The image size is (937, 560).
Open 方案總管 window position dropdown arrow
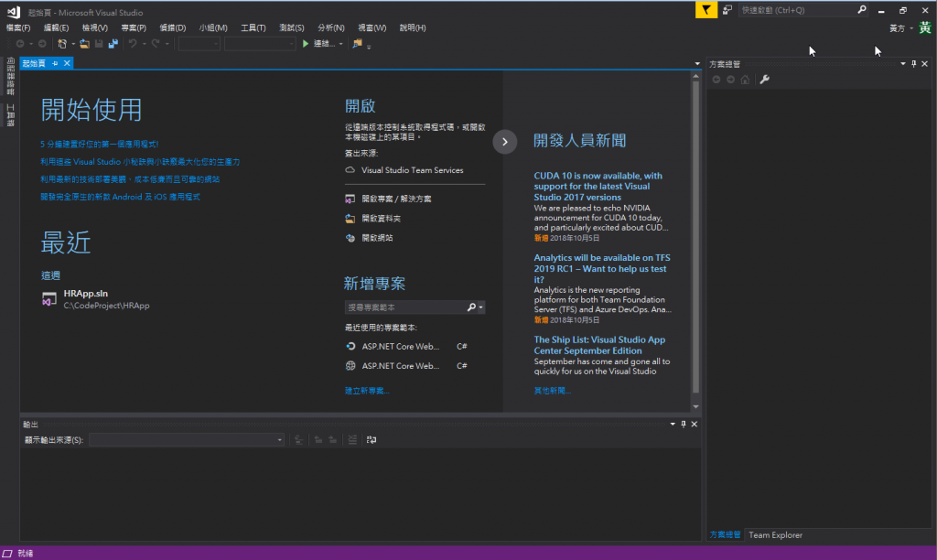(903, 64)
